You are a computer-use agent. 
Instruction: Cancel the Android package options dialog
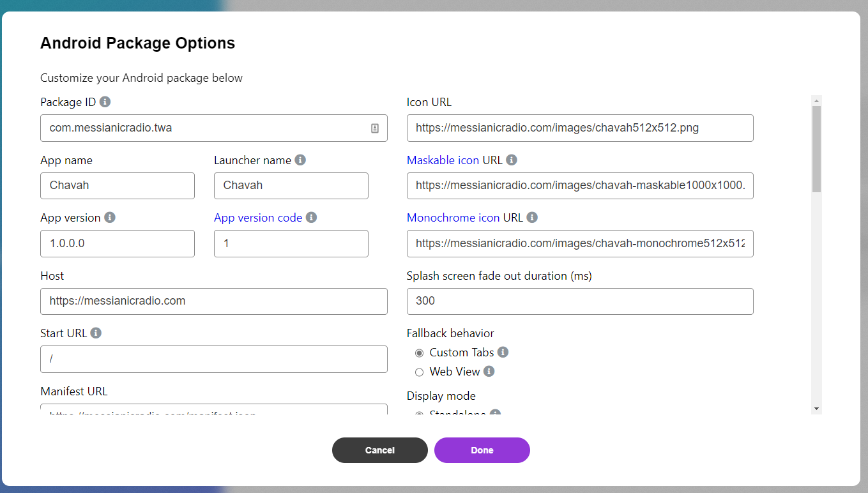pos(379,450)
